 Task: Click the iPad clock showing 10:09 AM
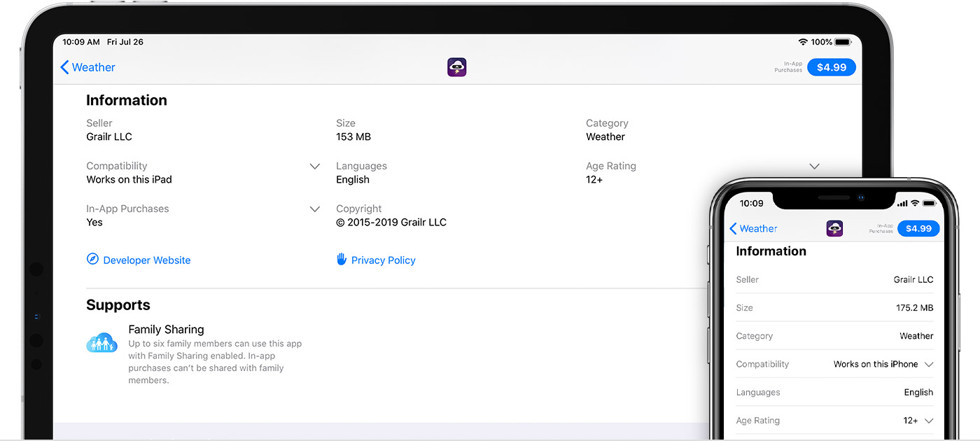(81, 42)
